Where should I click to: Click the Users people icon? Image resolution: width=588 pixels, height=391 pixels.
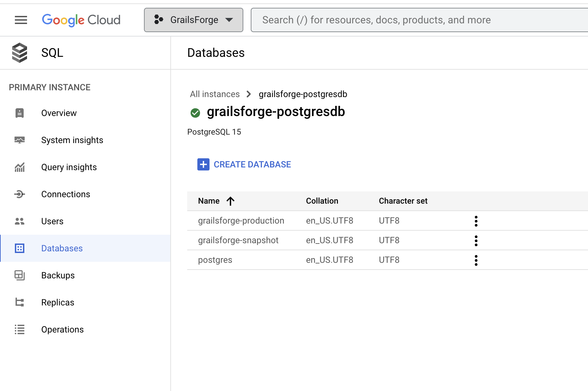pos(20,221)
